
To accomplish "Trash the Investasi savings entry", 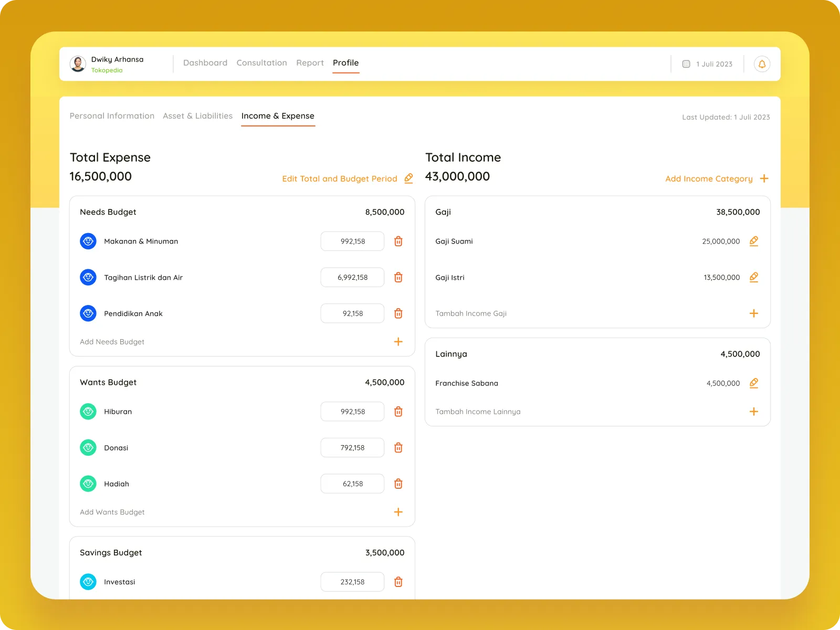I will [x=398, y=582].
